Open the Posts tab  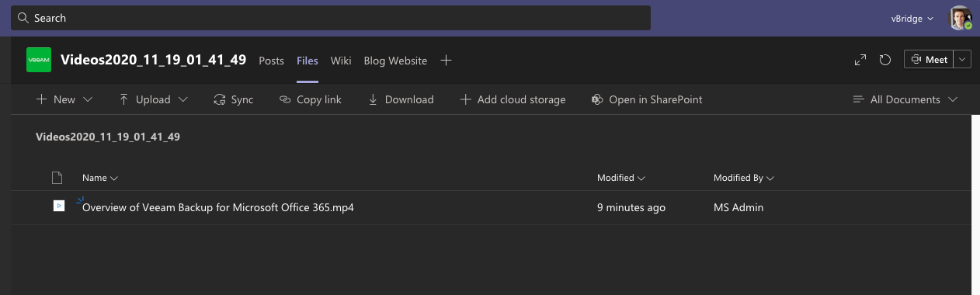[271, 61]
